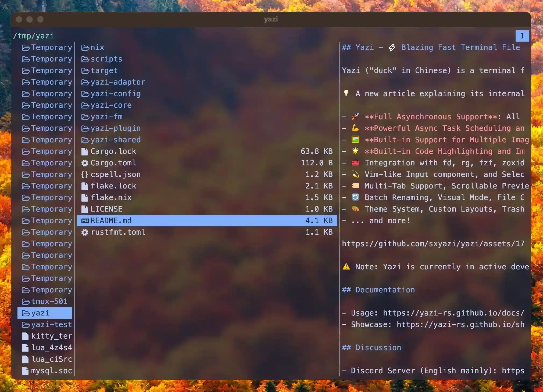543x392 pixels.
Task: Click the gear icon next to rustfmt.toml
Action: pos(85,232)
